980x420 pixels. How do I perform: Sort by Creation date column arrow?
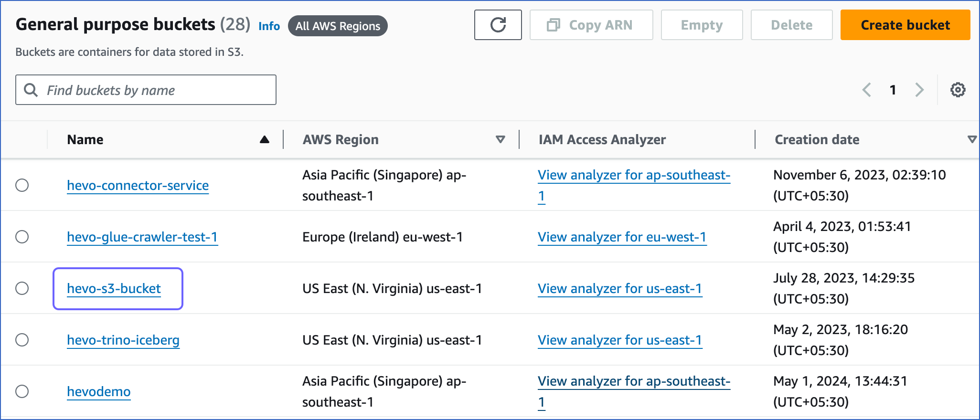972,139
